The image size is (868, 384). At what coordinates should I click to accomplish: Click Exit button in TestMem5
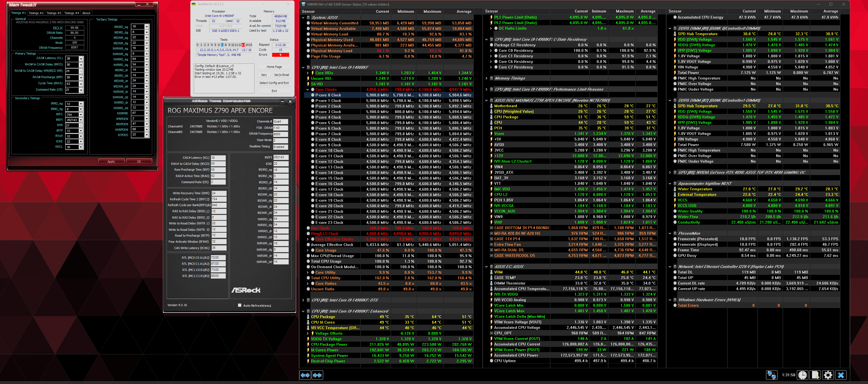[274, 91]
